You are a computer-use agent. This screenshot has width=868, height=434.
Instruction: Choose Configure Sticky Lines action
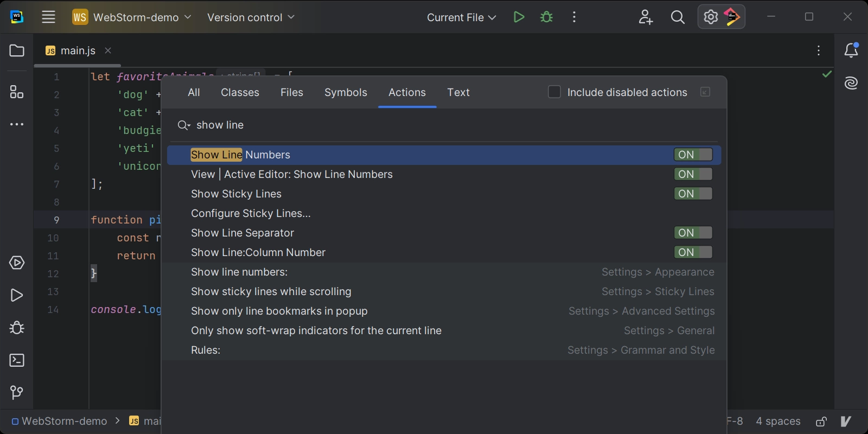[444, 213]
